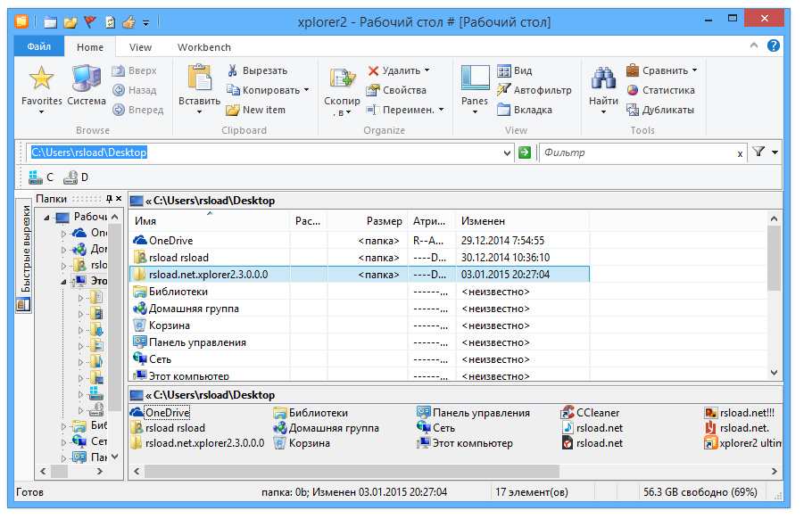Select rsload.net.xplorer2.3.0.0.0 in upper list
Viewport: 812px width, 519px height.
click(x=360, y=275)
